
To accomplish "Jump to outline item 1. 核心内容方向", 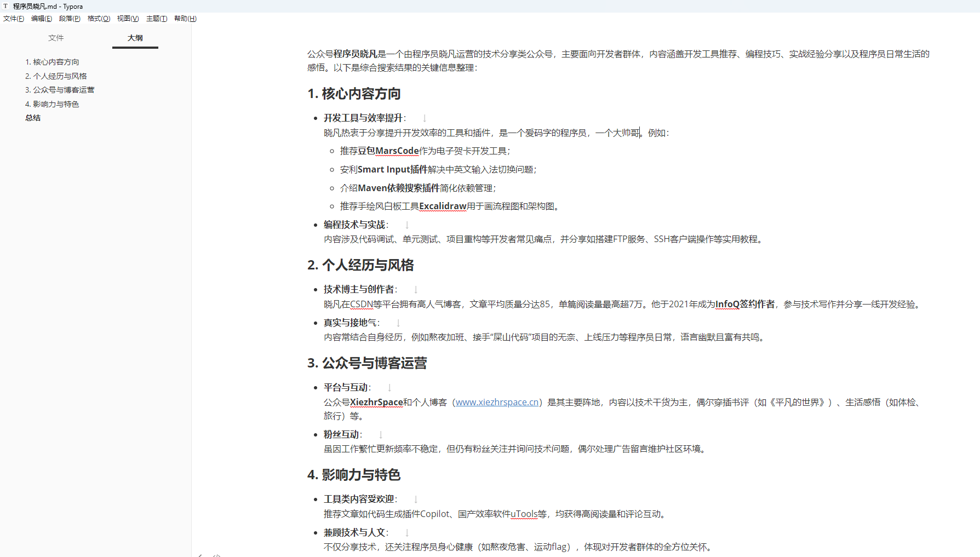I will pos(53,61).
